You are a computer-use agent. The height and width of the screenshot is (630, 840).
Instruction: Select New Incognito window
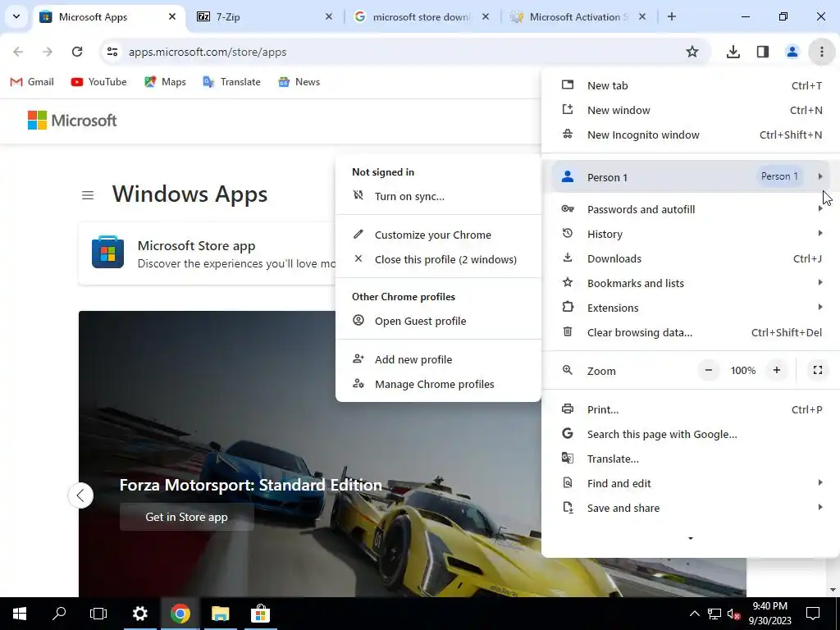691,135
